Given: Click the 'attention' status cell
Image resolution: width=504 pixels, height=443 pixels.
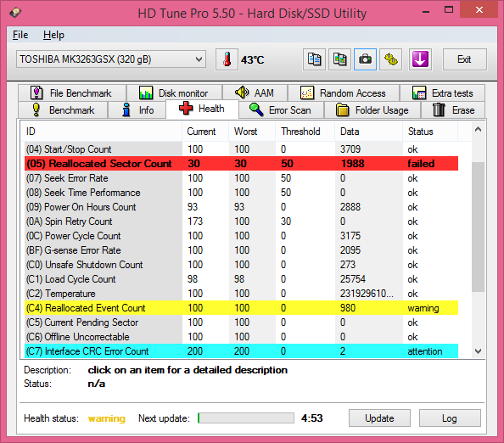Looking at the screenshot, I should coord(424,351).
